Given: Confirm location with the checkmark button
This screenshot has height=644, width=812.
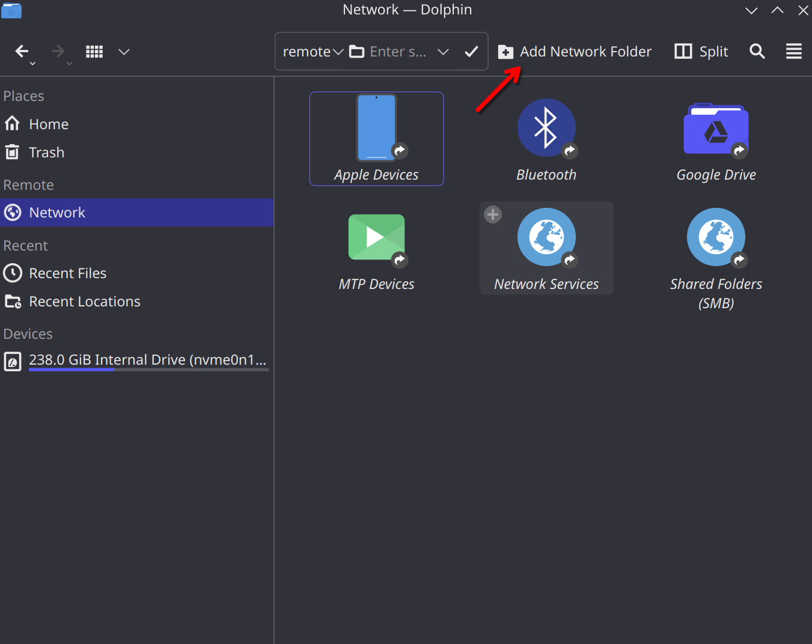Looking at the screenshot, I should (471, 52).
